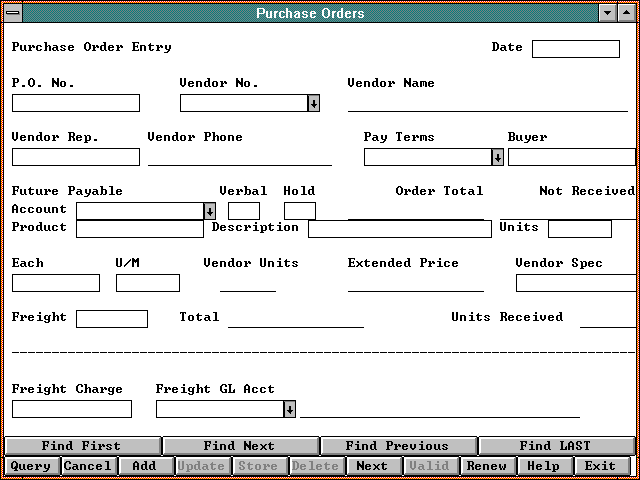
Task: Jump to last record with Find LAST
Action: 555,446
